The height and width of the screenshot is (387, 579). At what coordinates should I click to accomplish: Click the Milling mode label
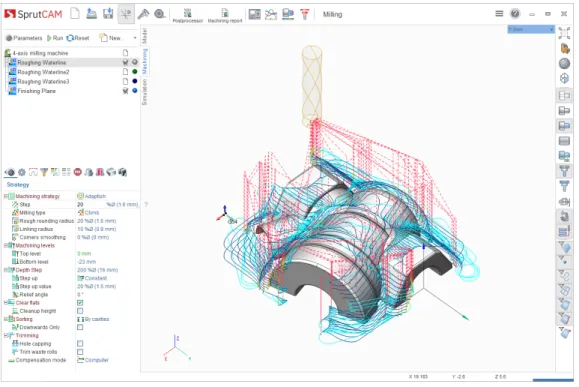point(332,14)
